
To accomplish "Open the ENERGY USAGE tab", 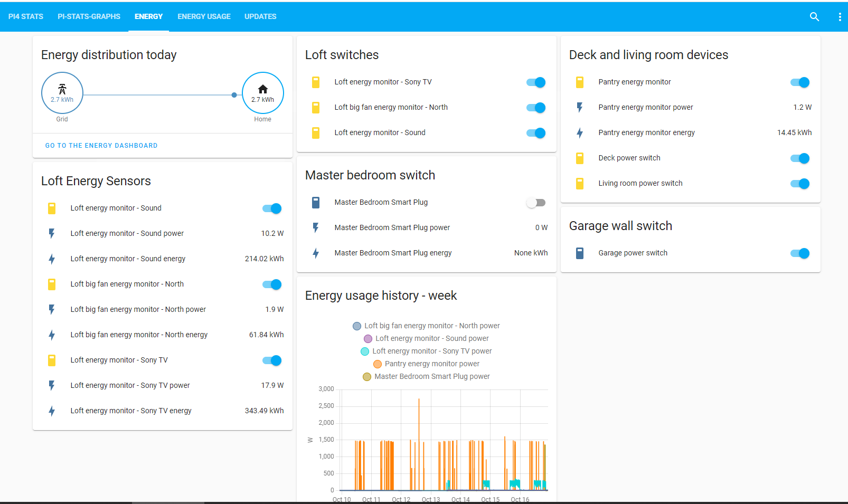I will (x=204, y=17).
